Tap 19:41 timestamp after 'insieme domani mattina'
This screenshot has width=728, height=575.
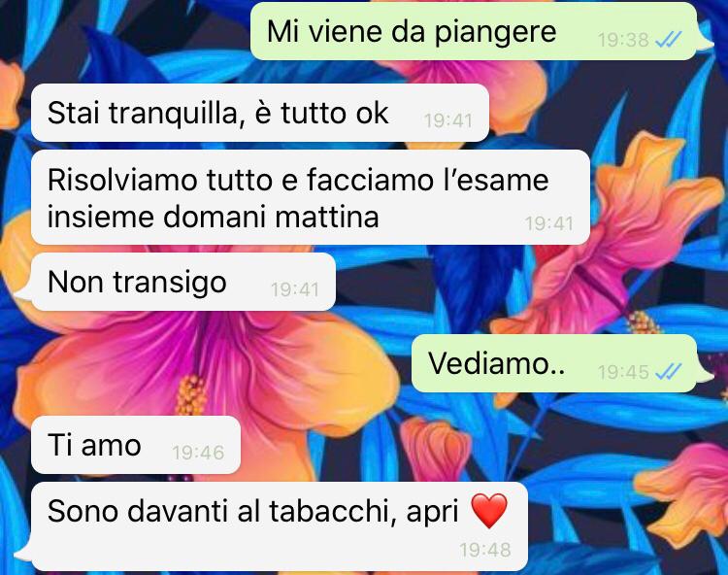(x=549, y=223)
